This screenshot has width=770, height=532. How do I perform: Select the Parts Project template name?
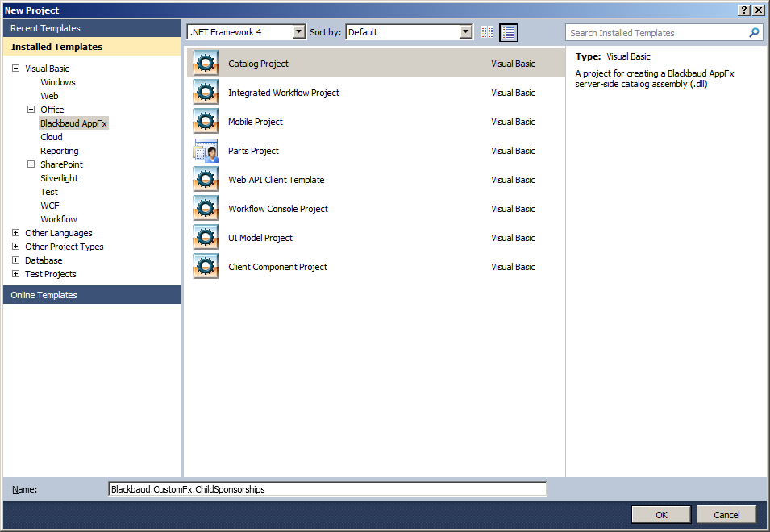coord(253,151)
